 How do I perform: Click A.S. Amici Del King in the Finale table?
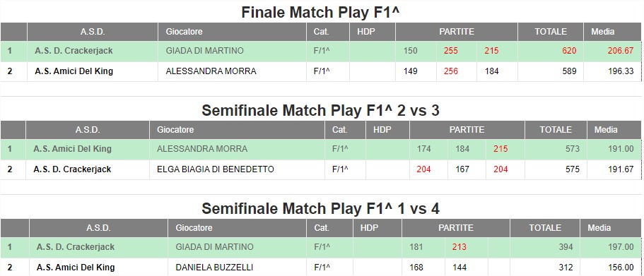point(74,71)
